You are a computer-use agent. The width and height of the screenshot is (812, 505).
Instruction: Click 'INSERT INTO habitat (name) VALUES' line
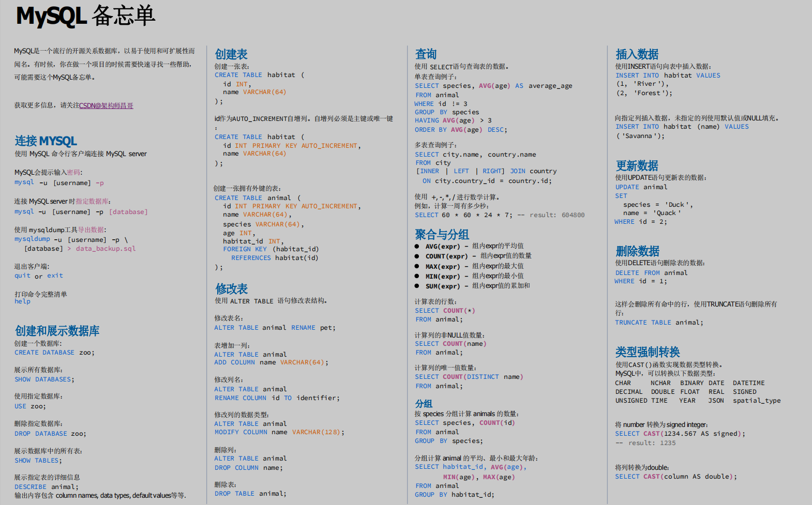click(x=682, y=127)
